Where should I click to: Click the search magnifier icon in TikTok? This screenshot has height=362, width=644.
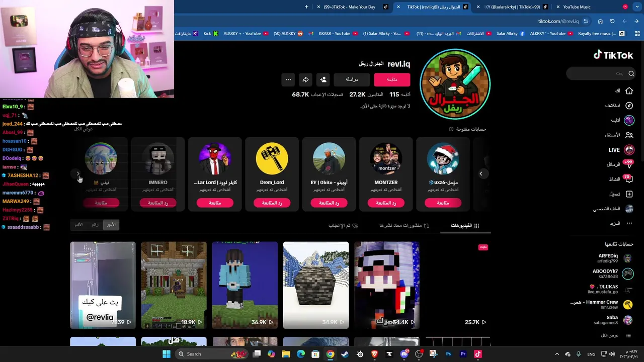tap(631, 73)
